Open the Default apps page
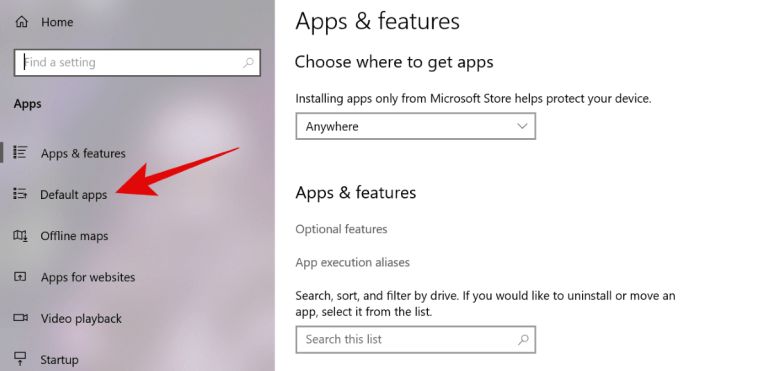 pyautogui.click(x=74, y=195)
